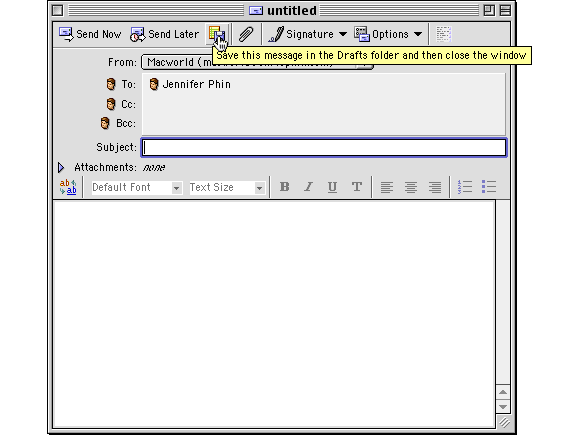The height and width of the screenshot is (435, 580).
Task: Click the paperclip attachment icon
Action: pos(246,34)
